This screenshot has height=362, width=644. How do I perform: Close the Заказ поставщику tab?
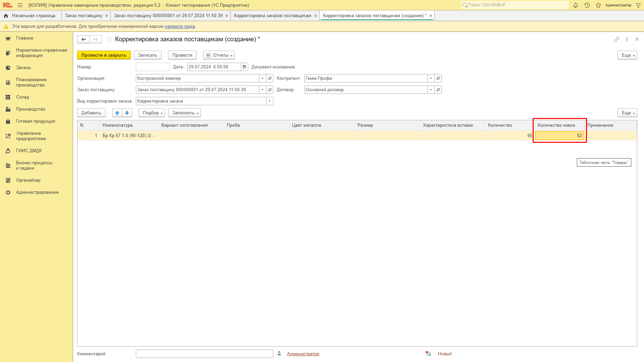coord(107,16)
